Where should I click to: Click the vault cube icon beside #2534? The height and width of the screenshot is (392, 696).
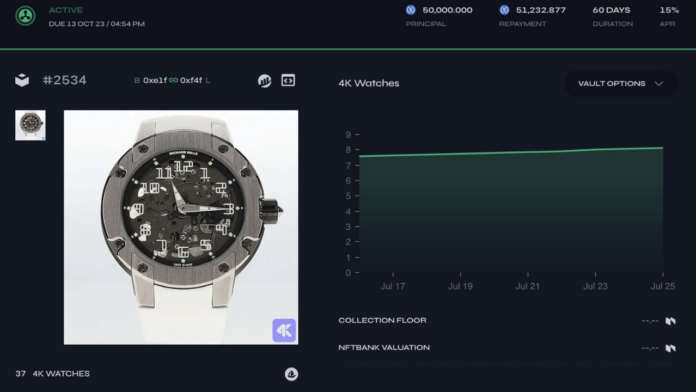point(22,80)
